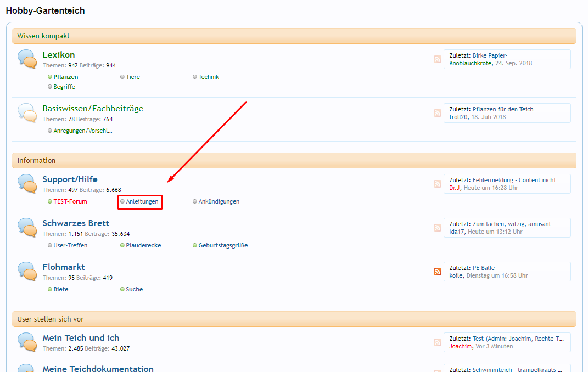Screen dimensions: 588x372
Task: Open latest post Fehlermeldung - Content nicht ...
Action: point(517,180)
